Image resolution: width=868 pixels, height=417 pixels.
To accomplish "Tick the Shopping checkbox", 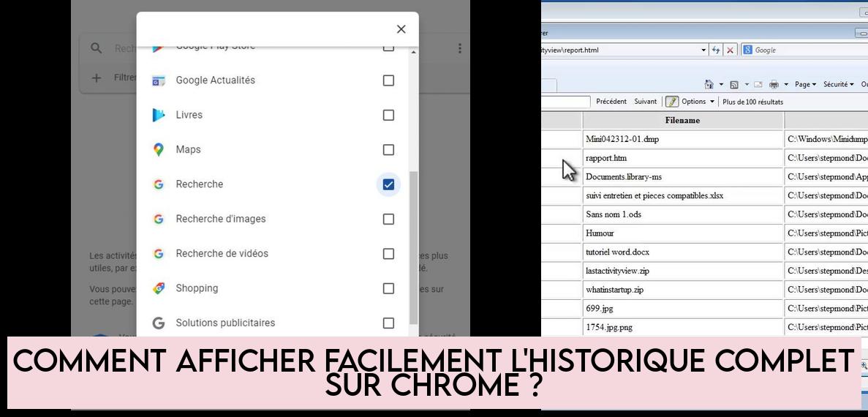I will click(x=388, y=288).
